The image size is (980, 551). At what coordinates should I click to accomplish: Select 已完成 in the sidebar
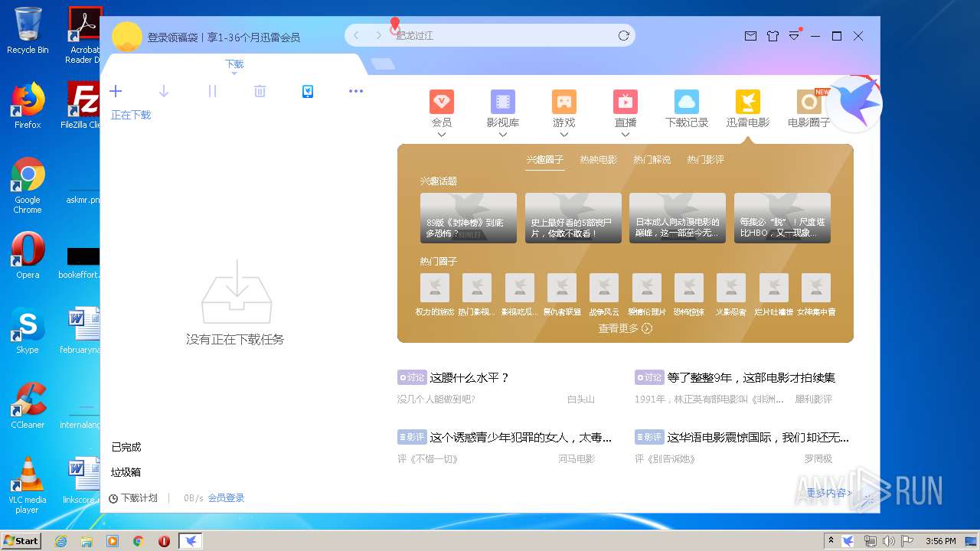click(126, 447)
